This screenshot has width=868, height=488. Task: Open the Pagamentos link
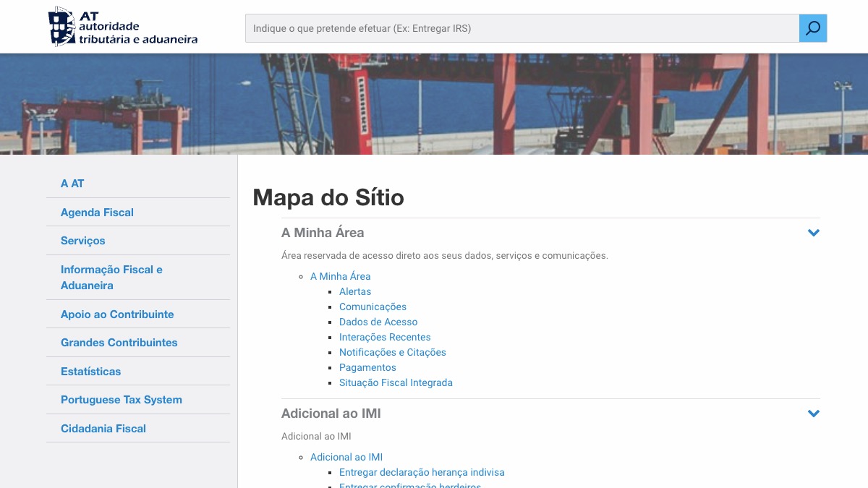367,367
